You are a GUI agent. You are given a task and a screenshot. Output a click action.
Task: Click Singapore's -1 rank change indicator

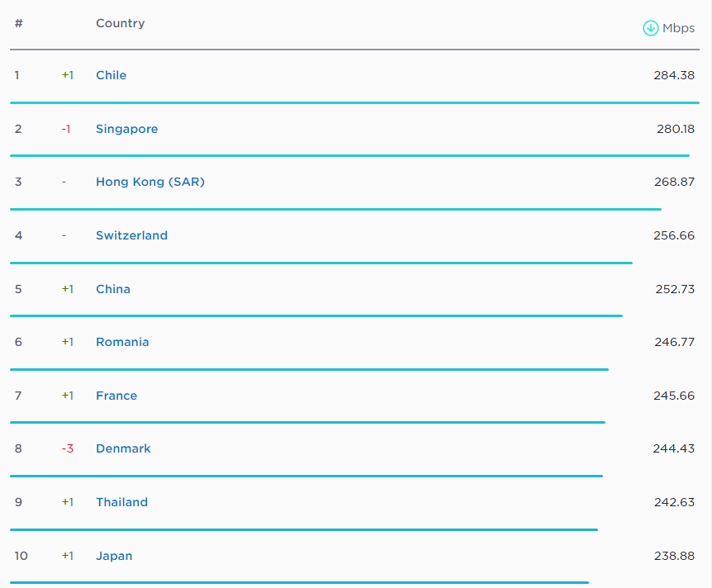click(x=66, y=129)
